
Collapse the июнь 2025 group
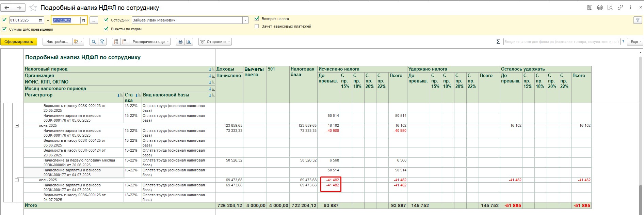[x=17, y=125]
